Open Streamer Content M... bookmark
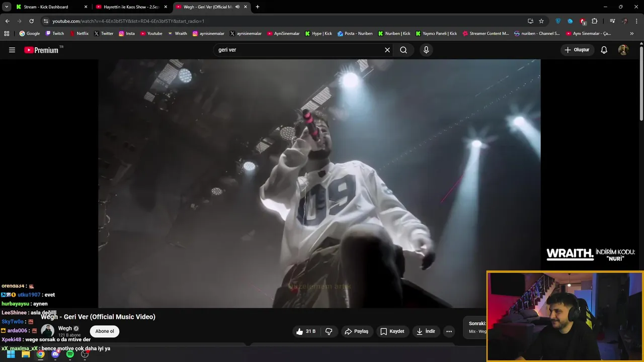 tap(486, 34)
